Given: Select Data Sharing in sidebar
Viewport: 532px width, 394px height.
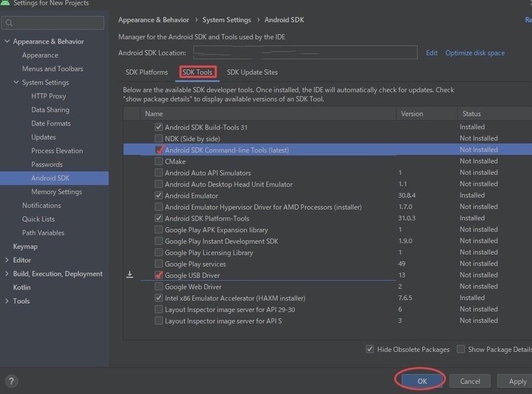Looking at the screenshot, I should click(x=51, y=110).
